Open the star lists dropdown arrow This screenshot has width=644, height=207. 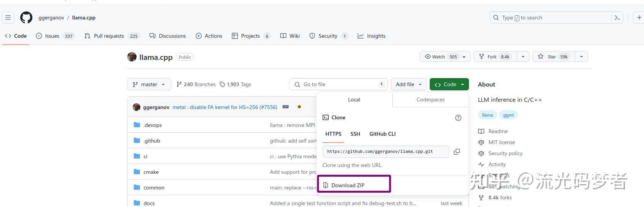point(581,57)
